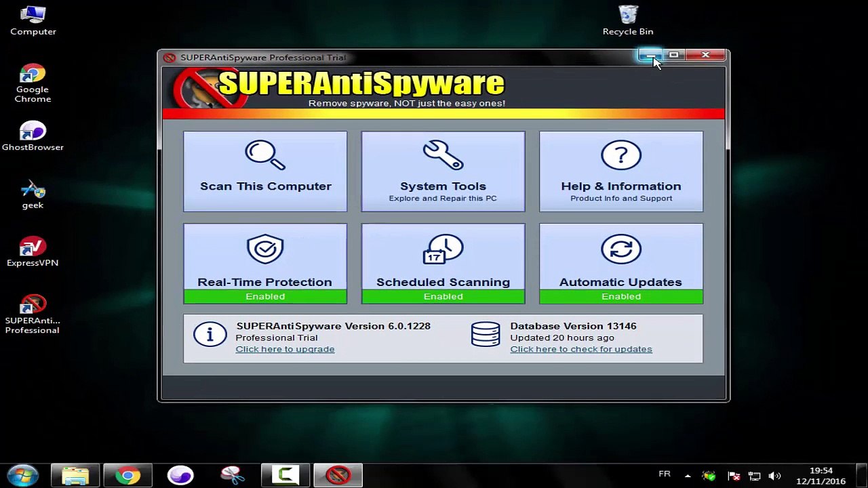868x488 pixels.
Task: Select the Recycle Bin desktop icon
Action: point(628,20)
